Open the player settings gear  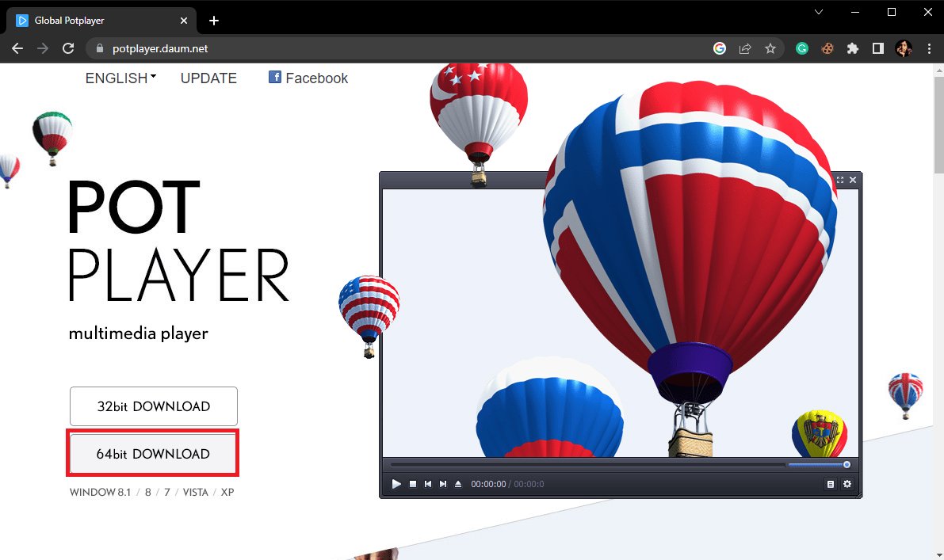click(x=847, y=484)
